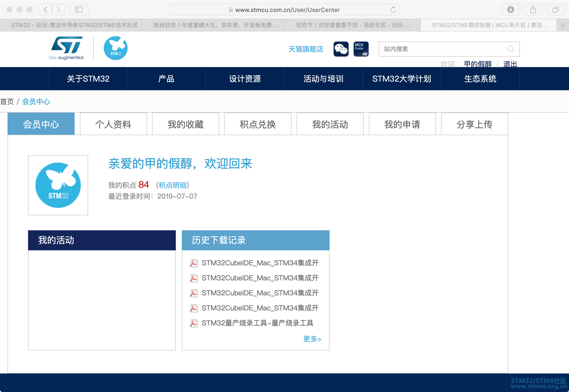Select the 我的收藏 tab
The height and width of the screenshot is (392, 569).
(x=186, y=124)
